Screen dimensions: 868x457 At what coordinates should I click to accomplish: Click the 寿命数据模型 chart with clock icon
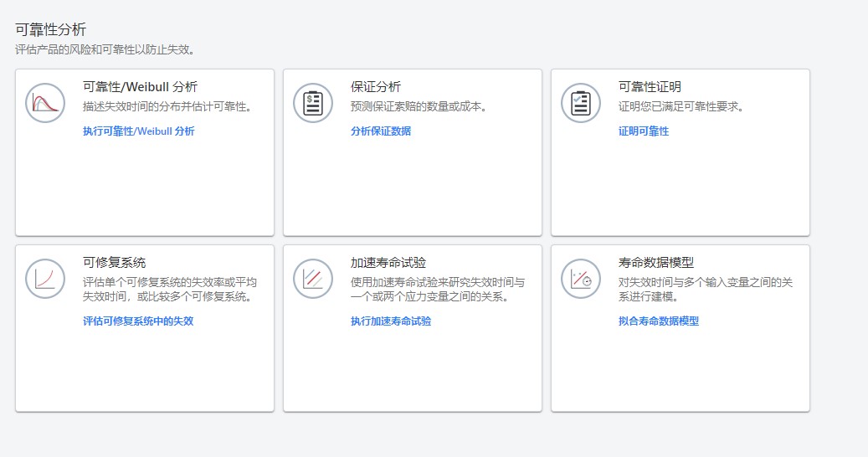581,279
